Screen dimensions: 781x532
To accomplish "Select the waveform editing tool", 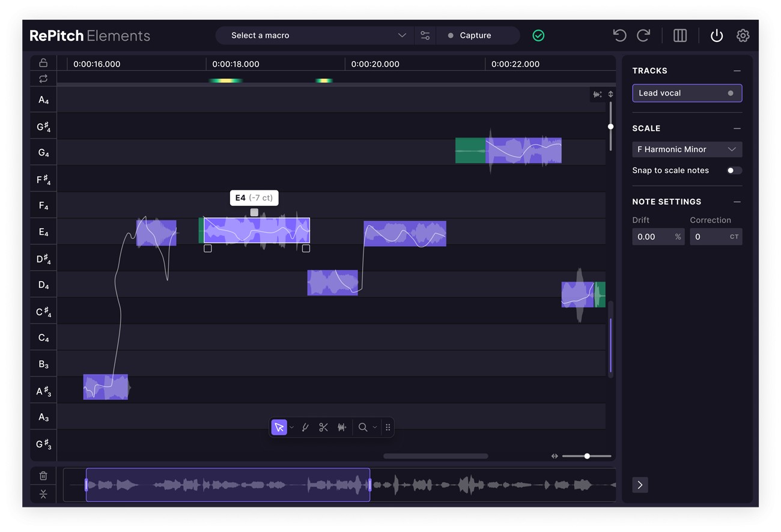I will pos(342,427).
